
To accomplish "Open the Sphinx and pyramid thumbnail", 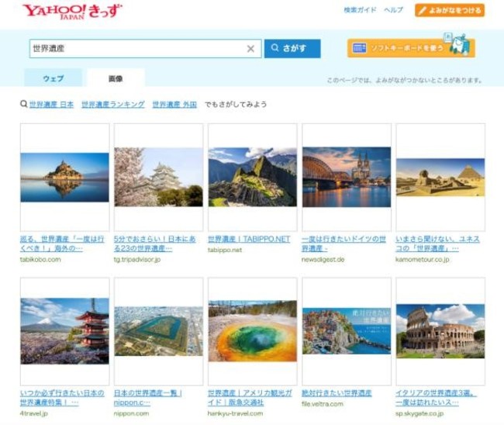I will 440,177.
